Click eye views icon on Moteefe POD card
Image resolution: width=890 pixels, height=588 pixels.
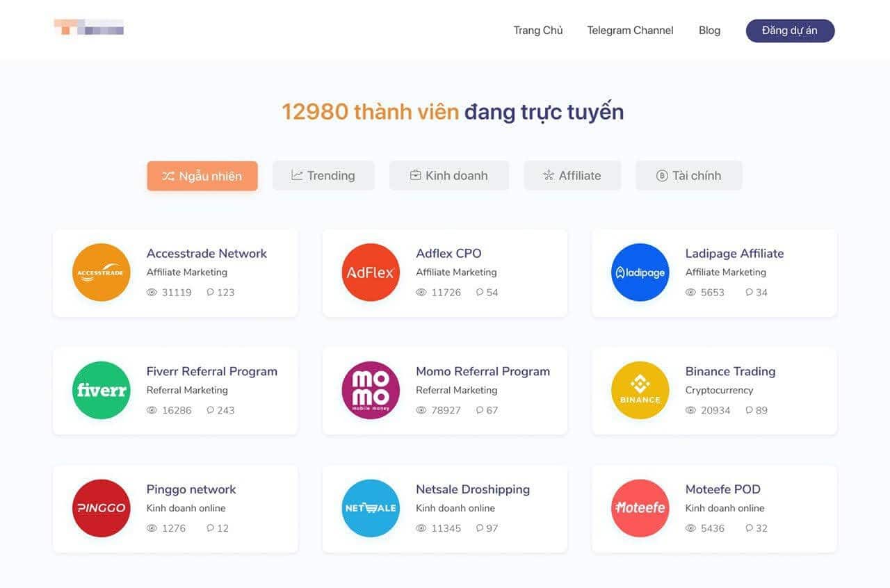pyautogui.click(x=691, y=528)
